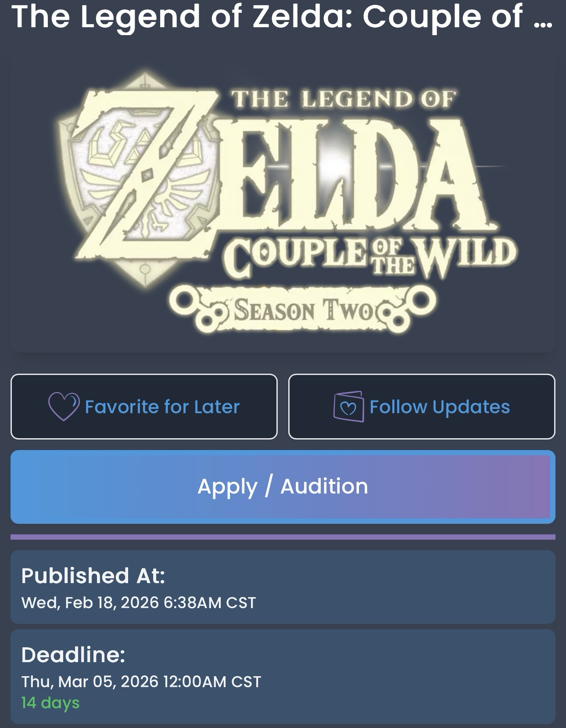Click "The Legend Of" text in logo
Screen dimensions: 566x728
coord(342,99)
